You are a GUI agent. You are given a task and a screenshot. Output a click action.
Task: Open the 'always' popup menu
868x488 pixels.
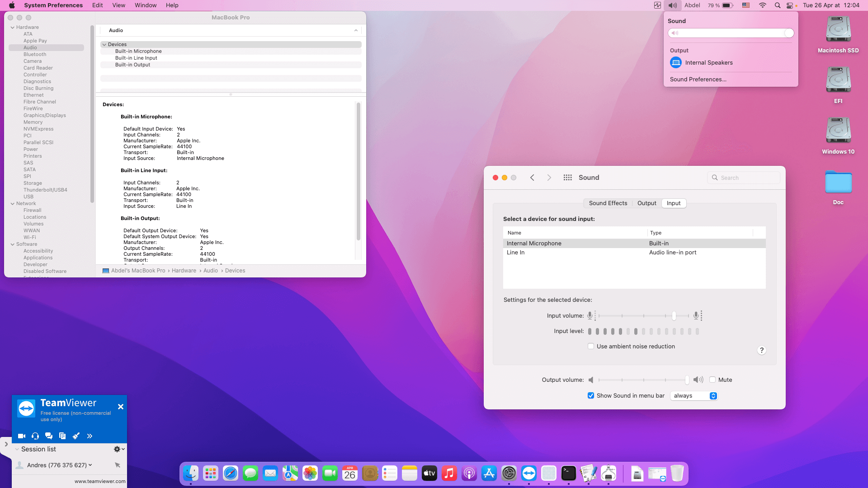[x=694, y=396]
